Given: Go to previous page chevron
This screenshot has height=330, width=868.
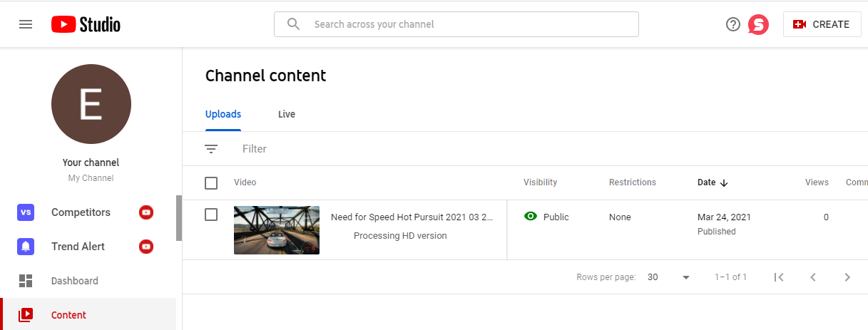Looking at the screenshot, I should coord(813,277).
